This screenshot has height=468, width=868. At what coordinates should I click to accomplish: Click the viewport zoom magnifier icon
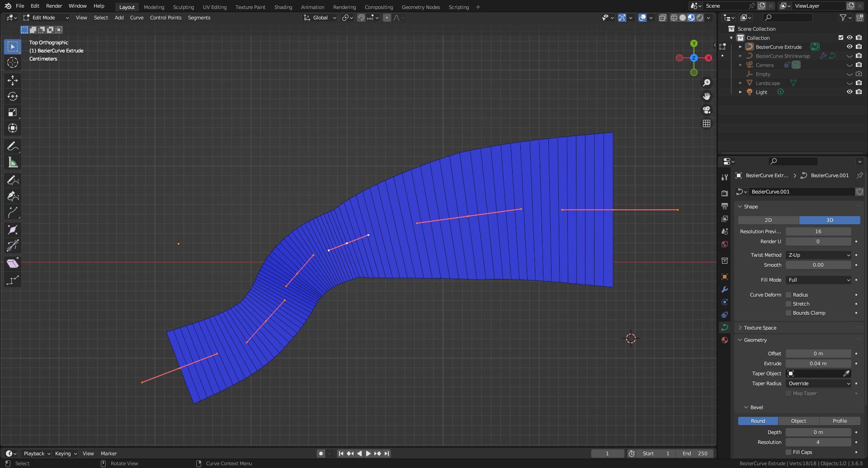click(x=707, y=83)
